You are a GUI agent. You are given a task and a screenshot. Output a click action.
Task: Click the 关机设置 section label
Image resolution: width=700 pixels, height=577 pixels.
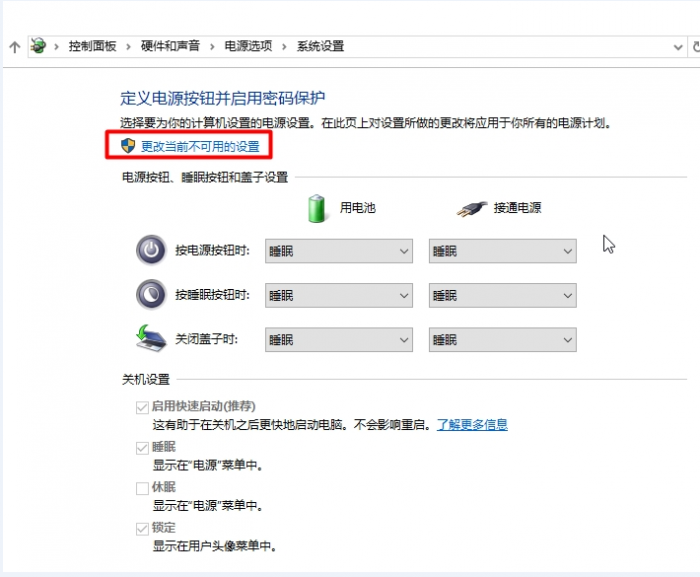[146, 380]
